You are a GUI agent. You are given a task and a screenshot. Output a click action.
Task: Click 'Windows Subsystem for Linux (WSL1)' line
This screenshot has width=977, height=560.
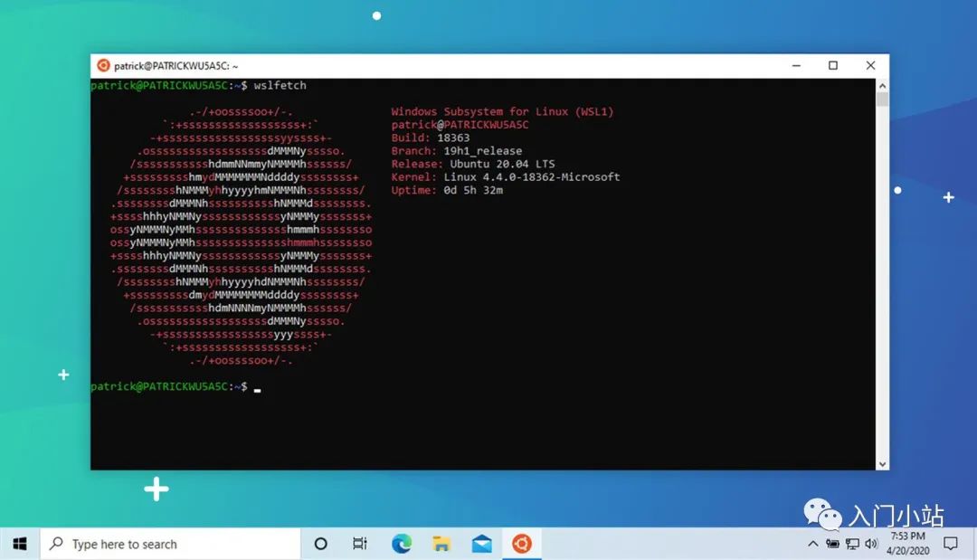(x=502, y=111)
